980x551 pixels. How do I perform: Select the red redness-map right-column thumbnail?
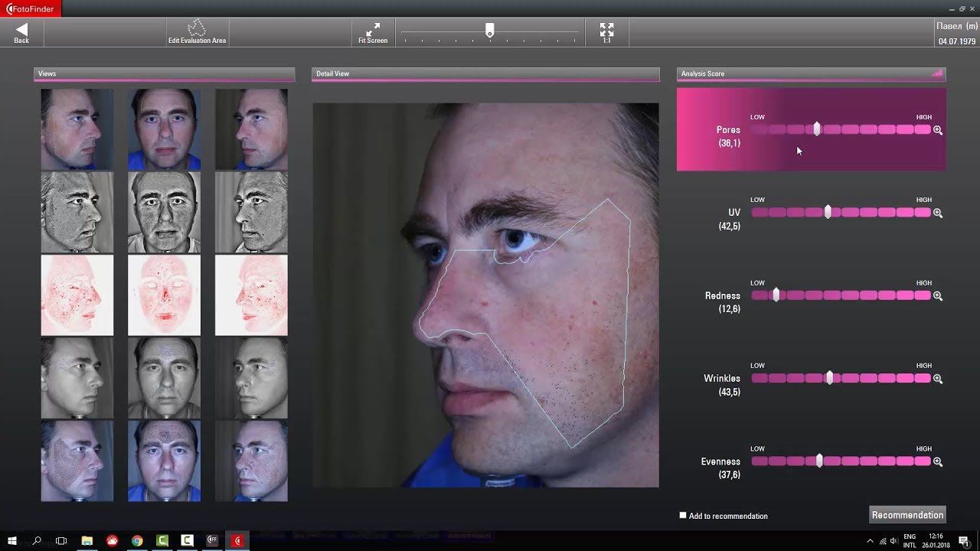tap(251, 295)
